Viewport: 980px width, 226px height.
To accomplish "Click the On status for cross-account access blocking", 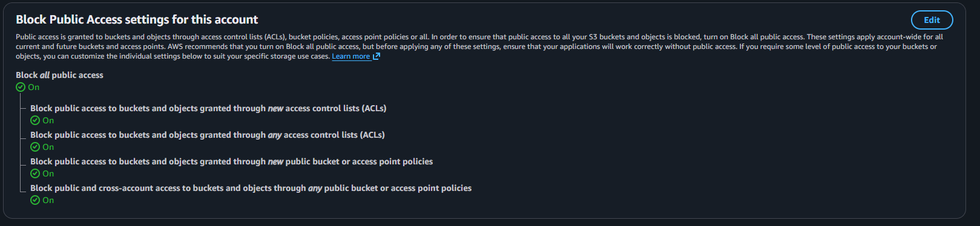I will (x=48, y=200).
